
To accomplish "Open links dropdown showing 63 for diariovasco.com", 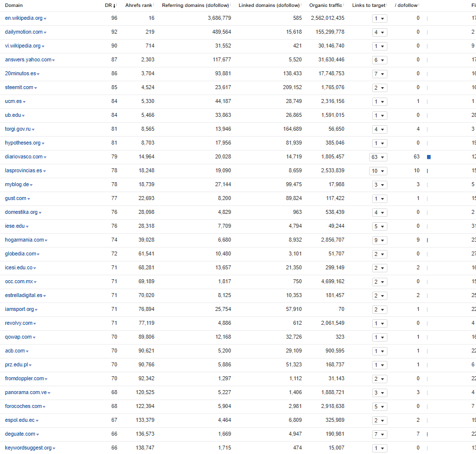I will tap(378, 157).
